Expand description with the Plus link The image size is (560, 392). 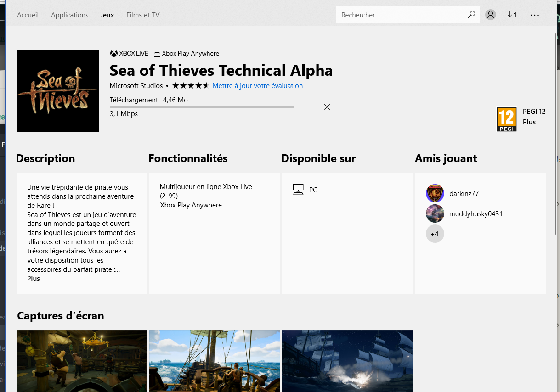34,279
